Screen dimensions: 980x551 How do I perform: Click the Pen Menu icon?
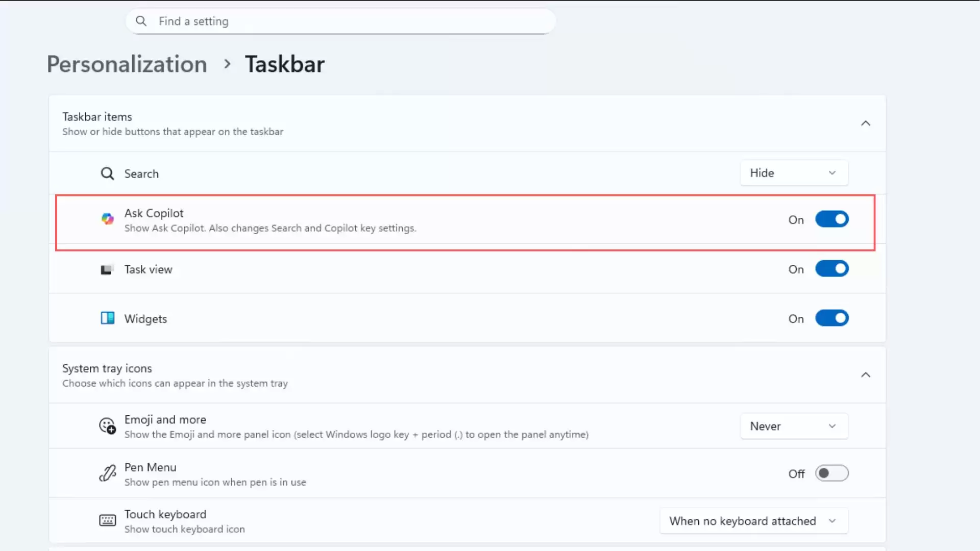[x=107, y=473]
